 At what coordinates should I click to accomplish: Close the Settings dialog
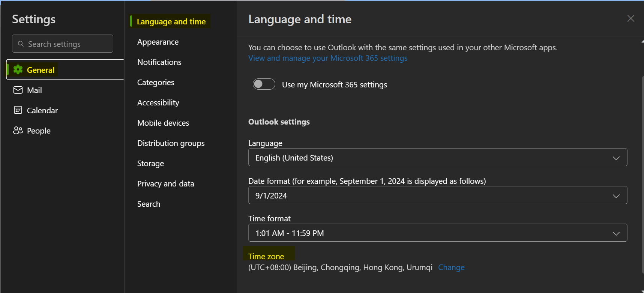click(x=631, y=18)
